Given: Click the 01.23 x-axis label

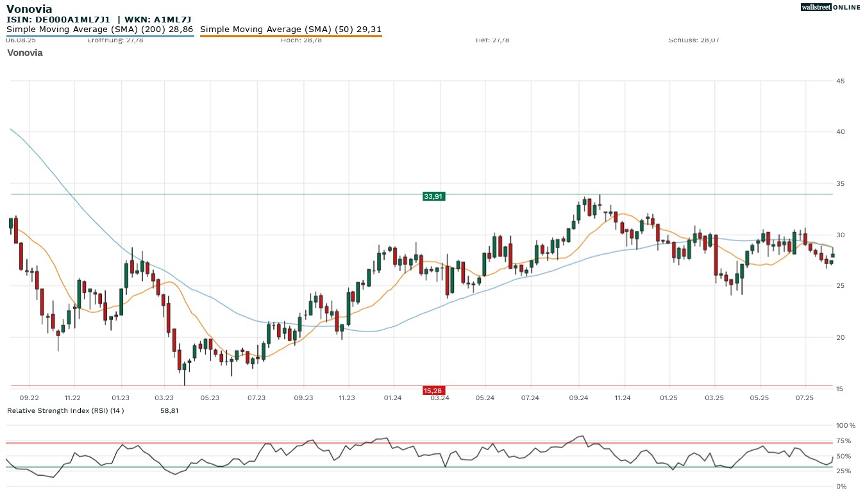Looking at the screenshot, I should (121, 398).
